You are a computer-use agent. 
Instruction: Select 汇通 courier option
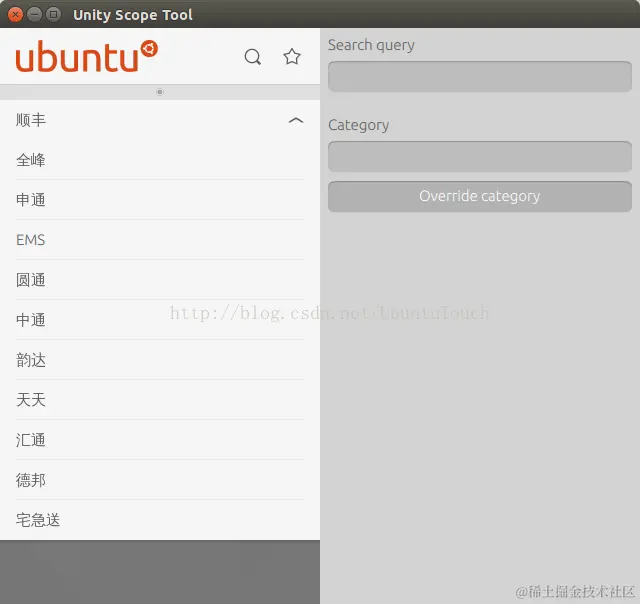point(160,440)
